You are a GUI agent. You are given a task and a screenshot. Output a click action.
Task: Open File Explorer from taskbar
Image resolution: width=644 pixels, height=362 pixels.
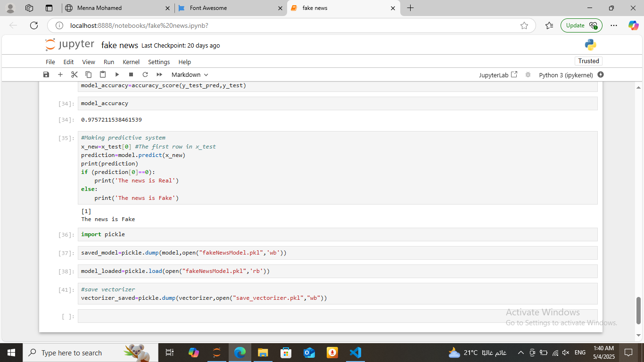point(263,353)
